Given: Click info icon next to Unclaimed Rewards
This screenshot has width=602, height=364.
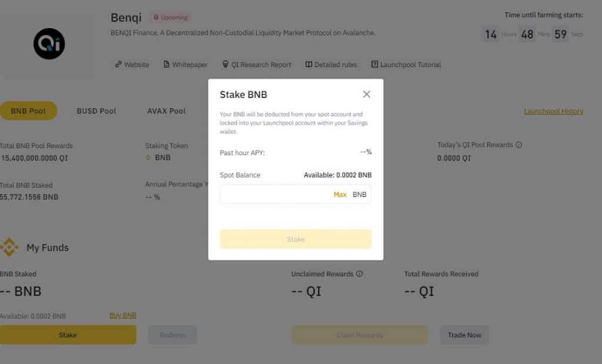Looking at the screenshot, I should pyautogui.click(x=359, y=274).
